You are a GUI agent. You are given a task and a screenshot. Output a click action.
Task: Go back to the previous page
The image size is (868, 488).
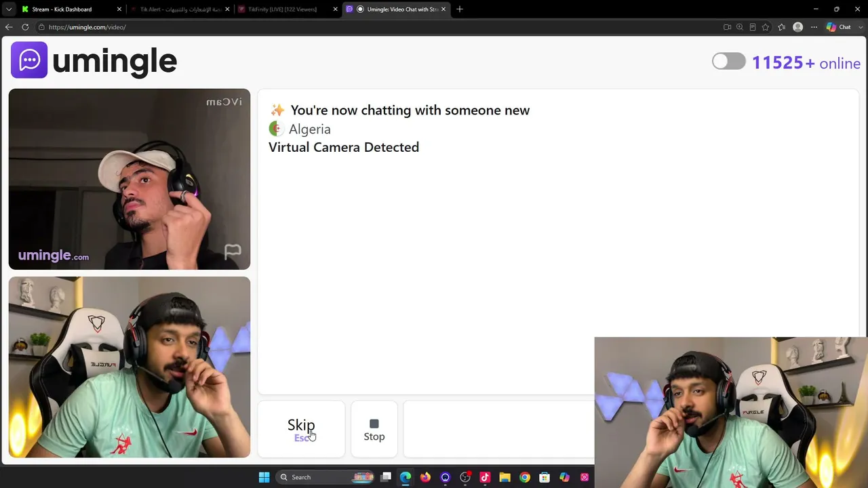(9, 27)
